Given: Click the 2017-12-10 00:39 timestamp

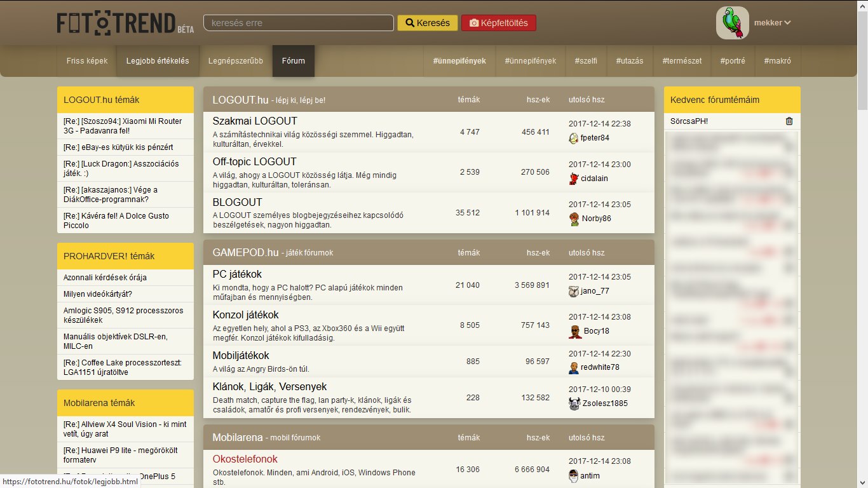Looking at the screenshot, I should click(600, 389).
